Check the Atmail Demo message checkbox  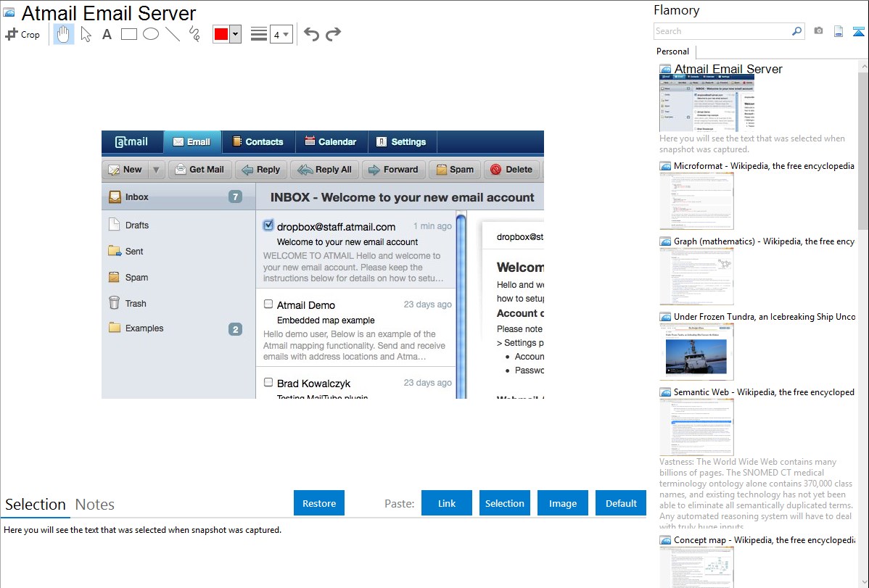pos(268,304)
